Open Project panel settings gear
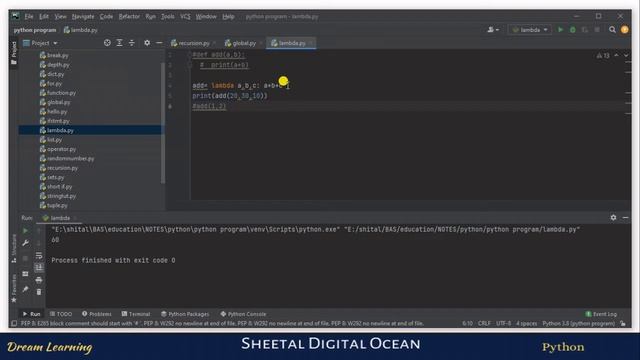 (147, 43)
